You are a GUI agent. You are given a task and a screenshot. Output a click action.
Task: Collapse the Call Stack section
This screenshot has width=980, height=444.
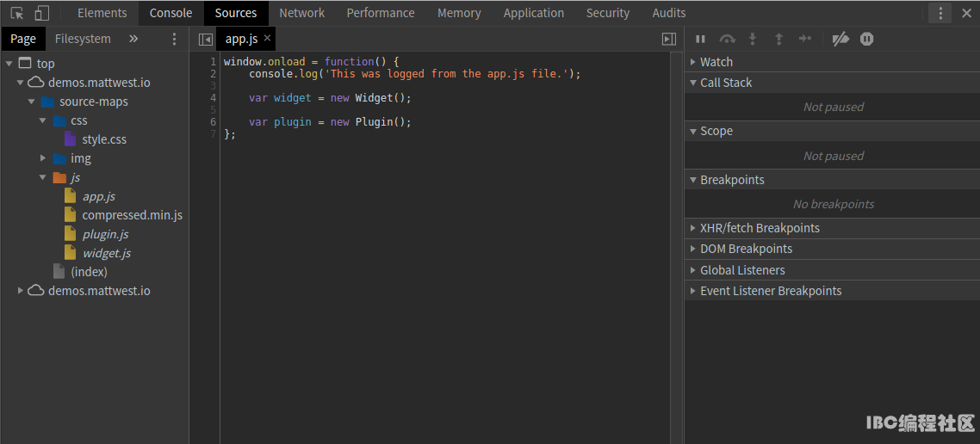click(725, 83)
